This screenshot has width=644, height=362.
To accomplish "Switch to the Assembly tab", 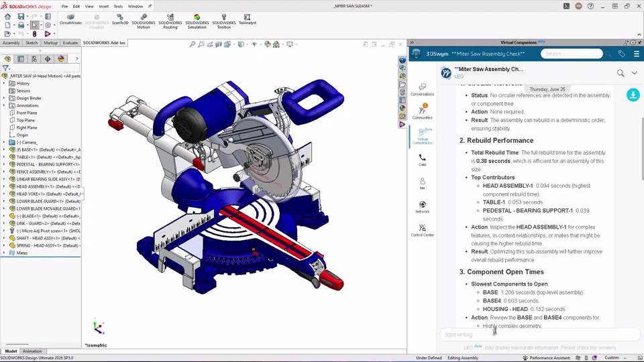I will click(11, 43).
